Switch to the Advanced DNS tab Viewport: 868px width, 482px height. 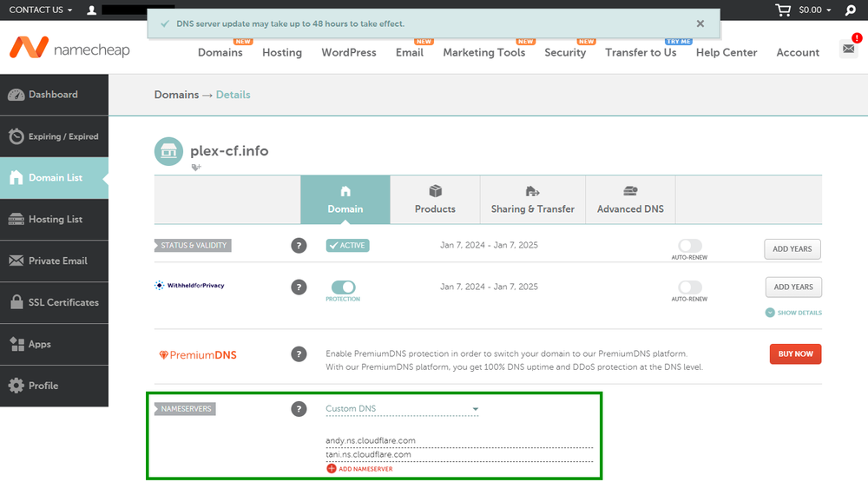tap(630, 200)
